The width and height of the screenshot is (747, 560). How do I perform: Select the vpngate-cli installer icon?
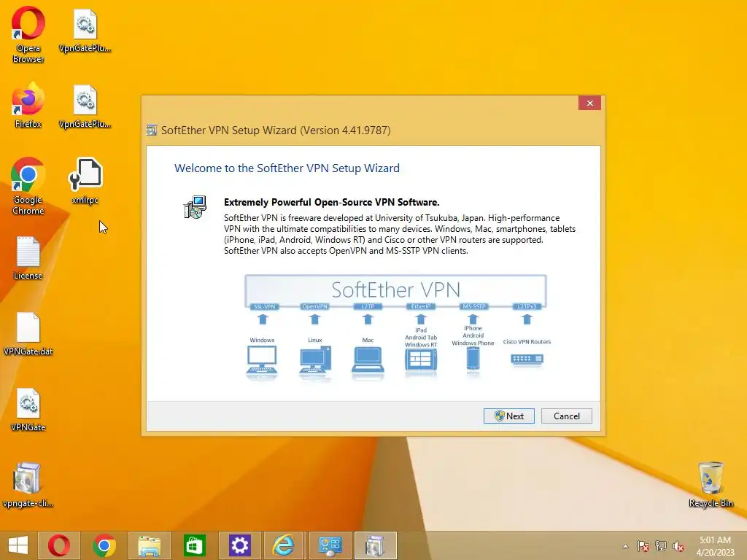tap(28, 485)
